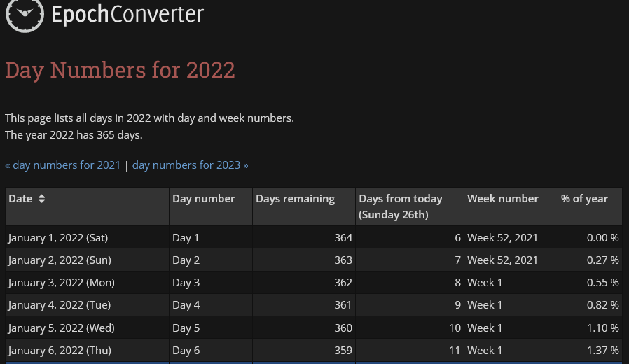Image resolution: width=629 pixels, height=364 pixels.
Task: Click the 0.82 % value
Action: (602, 305)
